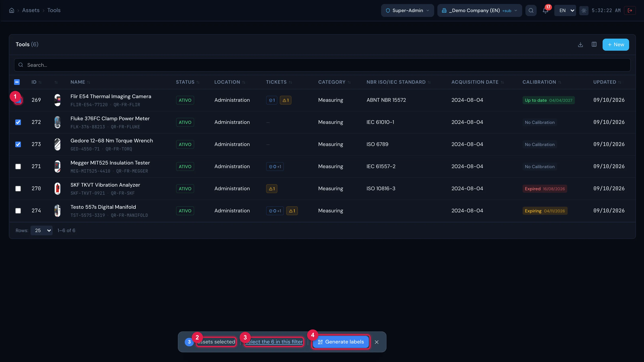Sort by the Tickets column header
The width and height of the screenshot is (644, 362).
279,82
